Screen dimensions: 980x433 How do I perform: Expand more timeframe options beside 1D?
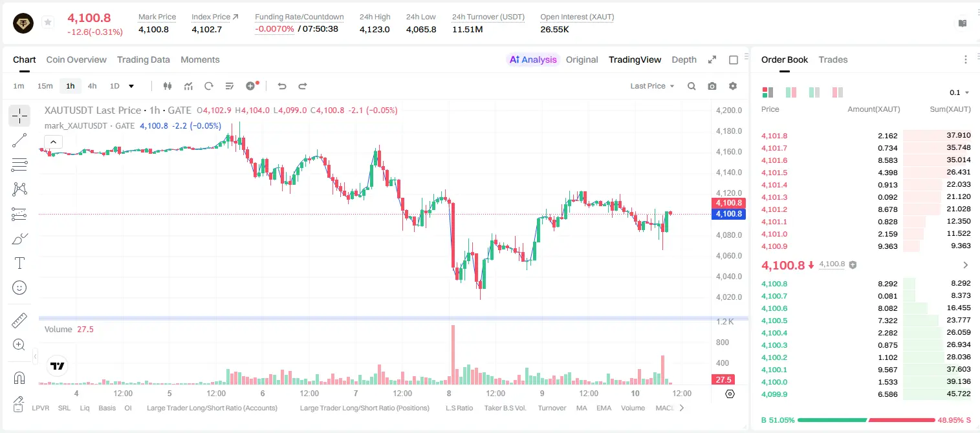(131, 86)
